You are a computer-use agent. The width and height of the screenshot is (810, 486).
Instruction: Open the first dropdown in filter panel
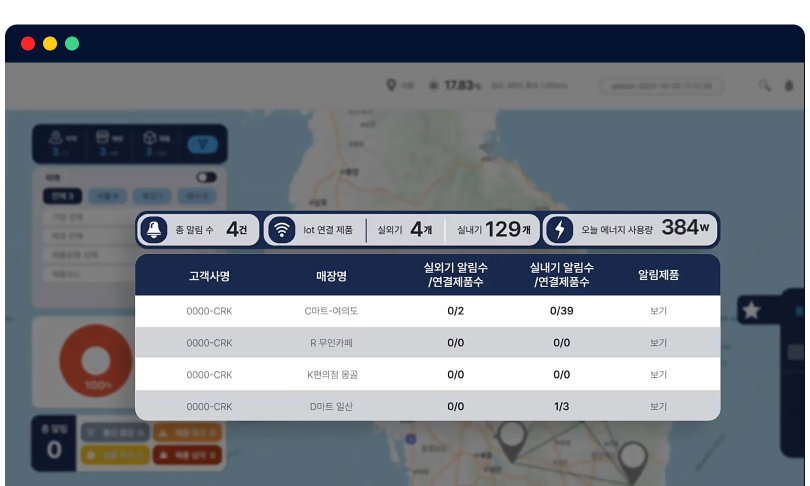tap(88, 217)
